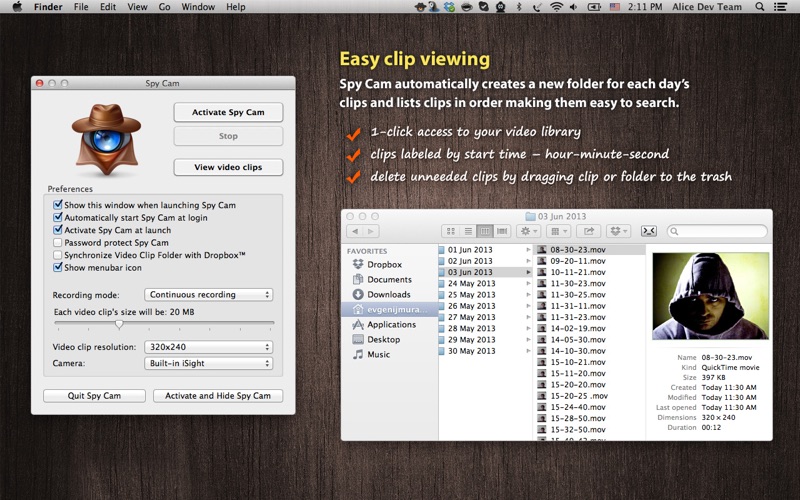Click the View video clips button
The image size is (800, 500).
pyautogui.click(x=228, y=167)
